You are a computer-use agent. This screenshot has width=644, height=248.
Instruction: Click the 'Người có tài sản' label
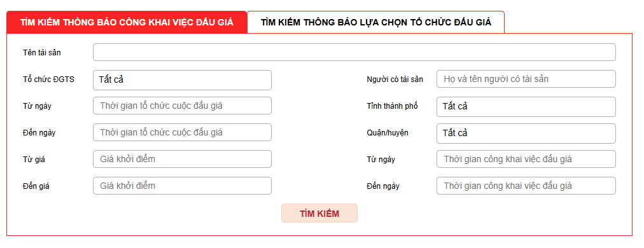395,79
